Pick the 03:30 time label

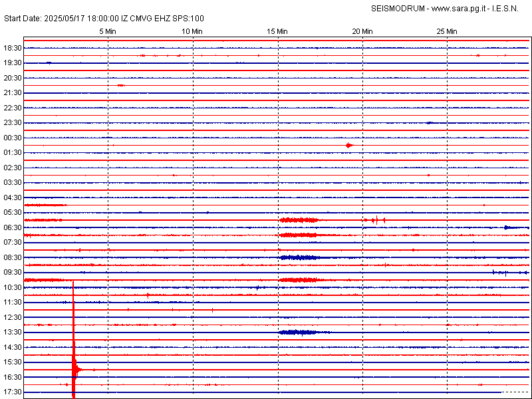point(13,182)
